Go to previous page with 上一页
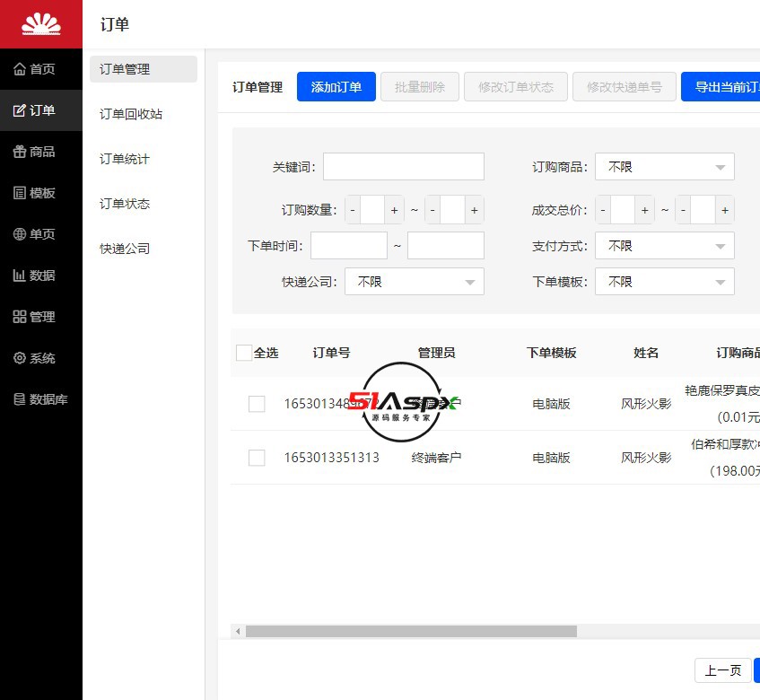The height and width of the screenshot is (700, 760). 722,670
